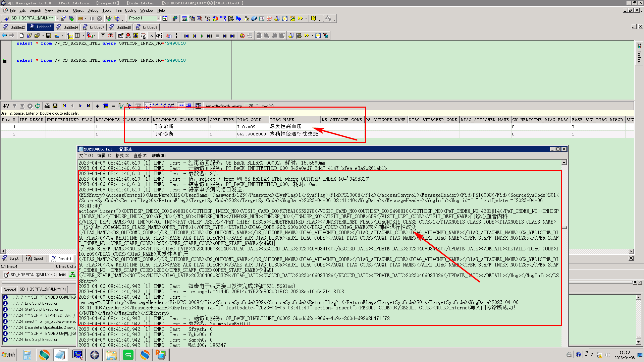This screenshot has height=362, width=644.
Task: Click the new blank document icon
Action: coord(22,36)
